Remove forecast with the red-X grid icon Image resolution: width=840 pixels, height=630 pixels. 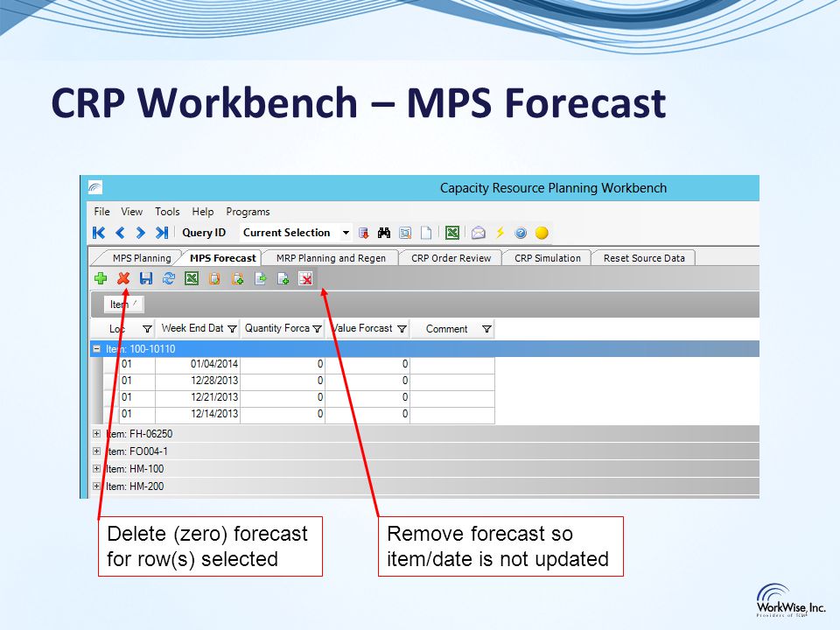pyautogui.click(x=306, y=278)
